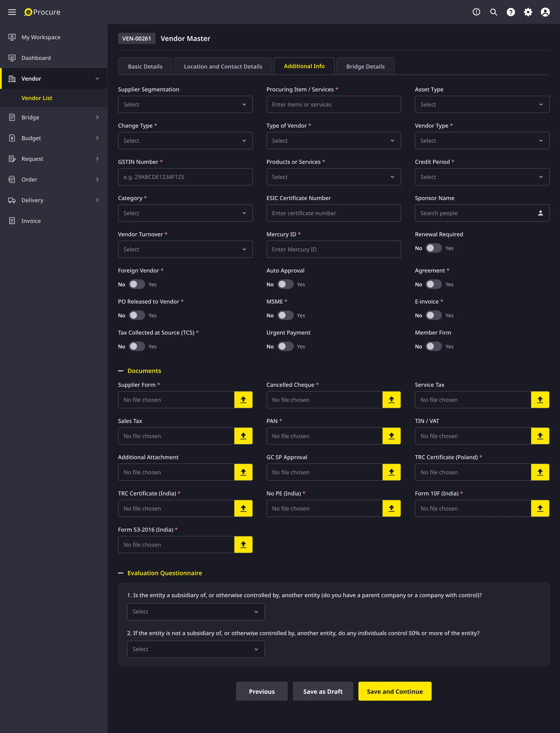
Task: Open the hamburger menu icon
Action: tap(12, 12)
